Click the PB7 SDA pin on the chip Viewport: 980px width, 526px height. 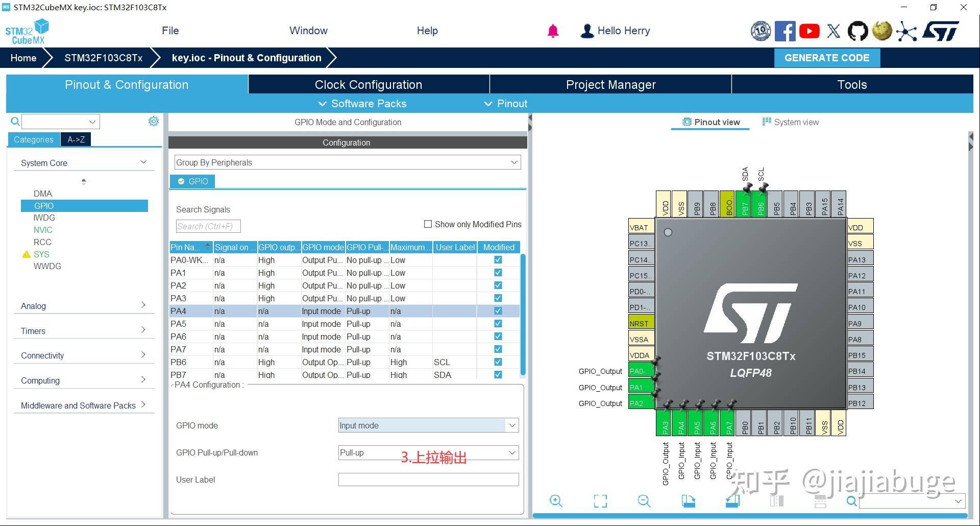744,204
